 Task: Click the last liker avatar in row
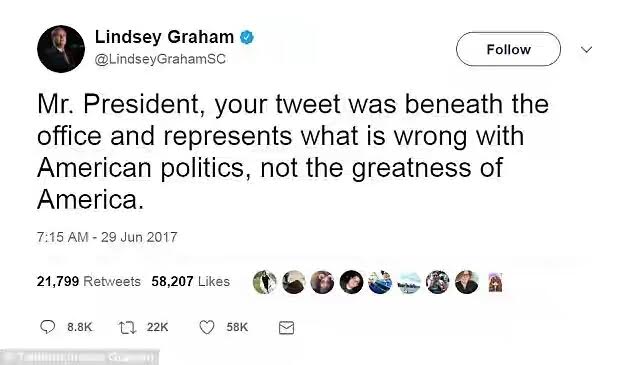coord(495,282)
